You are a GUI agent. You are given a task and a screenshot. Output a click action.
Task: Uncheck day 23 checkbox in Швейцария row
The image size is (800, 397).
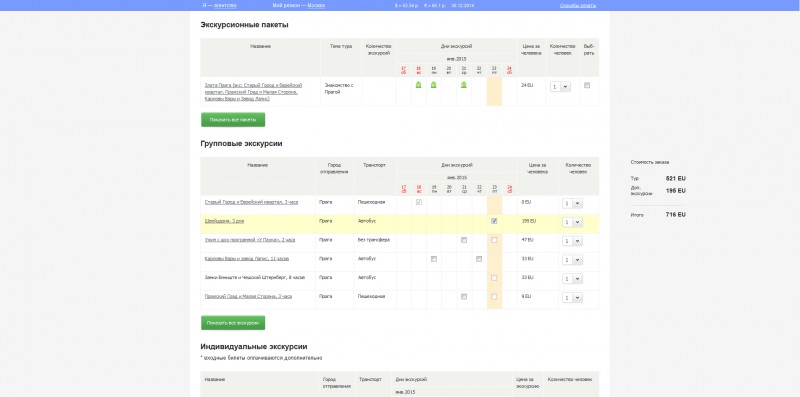(x=494, y=221)
